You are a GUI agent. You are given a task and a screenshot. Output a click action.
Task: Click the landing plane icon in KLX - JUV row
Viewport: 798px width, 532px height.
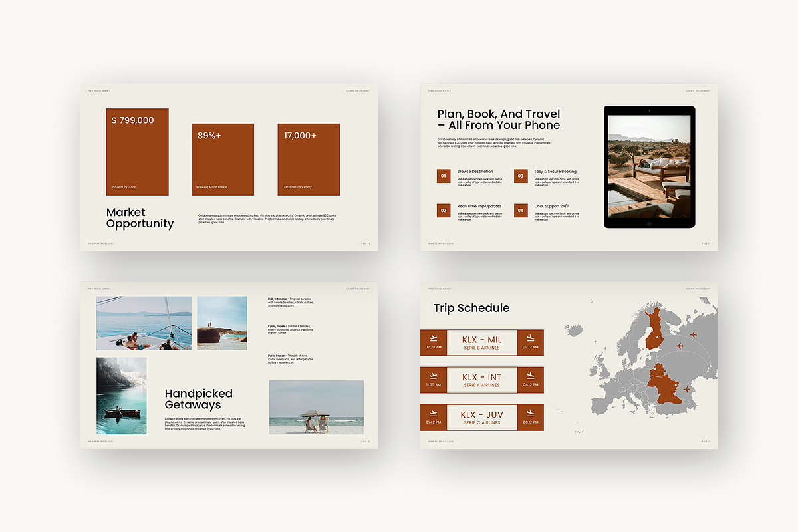pos(530,412)
